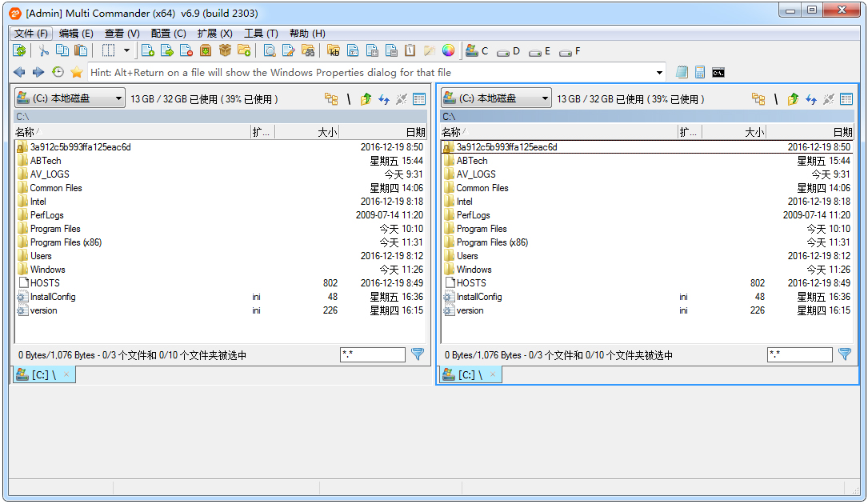Click the view file magnifier icon
Screen dimensions: 868x504
pyautogui.click(x=270, y=51)
